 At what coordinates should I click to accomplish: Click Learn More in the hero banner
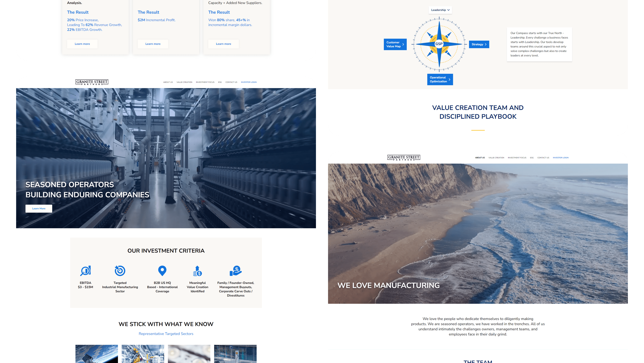click(39, 208)
